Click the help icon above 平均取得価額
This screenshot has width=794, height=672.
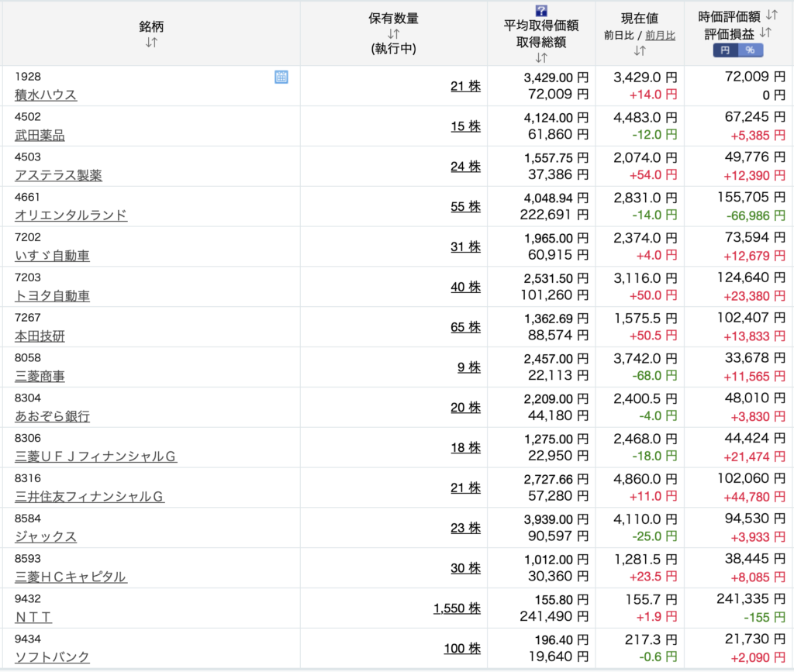[541, 10]
